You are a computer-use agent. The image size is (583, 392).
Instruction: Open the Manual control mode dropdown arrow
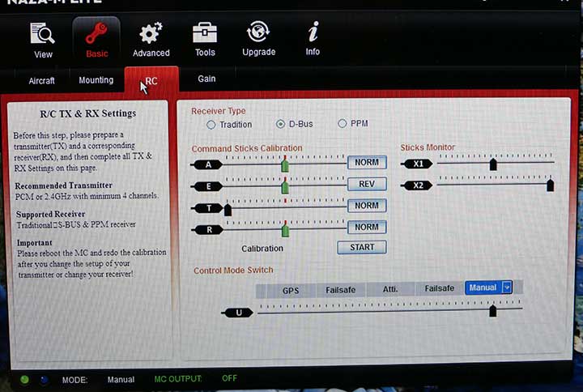(x=507, y=288)
